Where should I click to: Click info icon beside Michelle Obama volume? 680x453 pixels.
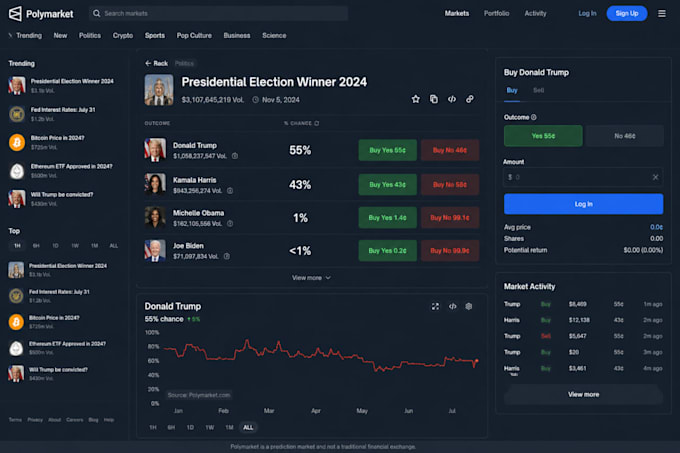point(230,224)
